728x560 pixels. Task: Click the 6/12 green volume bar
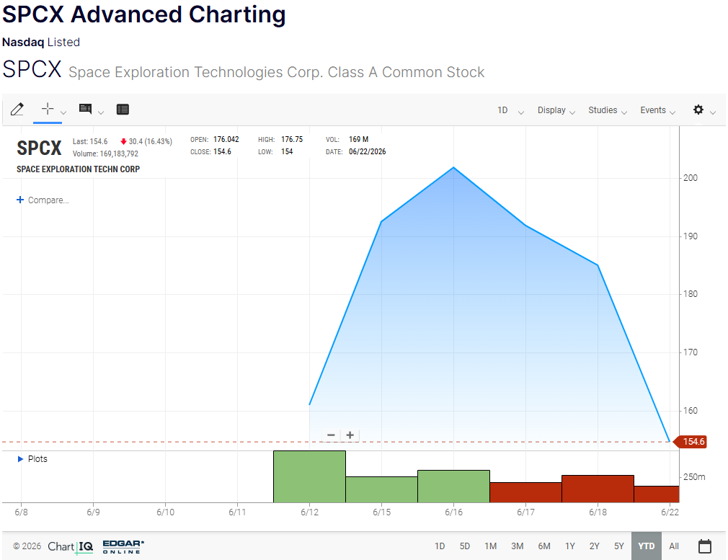pyautogui.click(x=309, y=476)
